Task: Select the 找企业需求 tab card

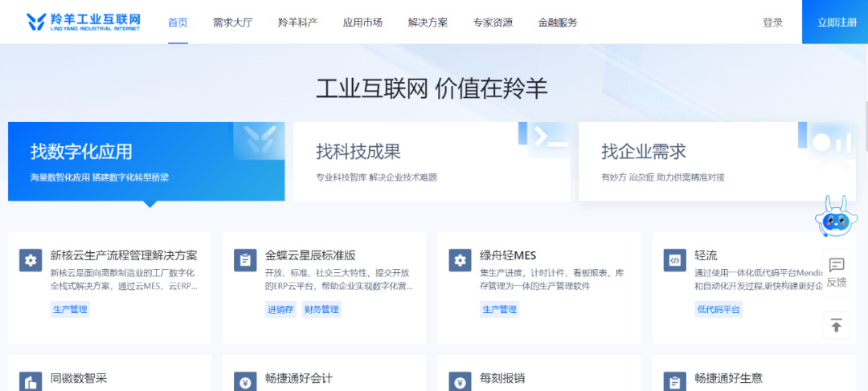Action: [718, 161]
